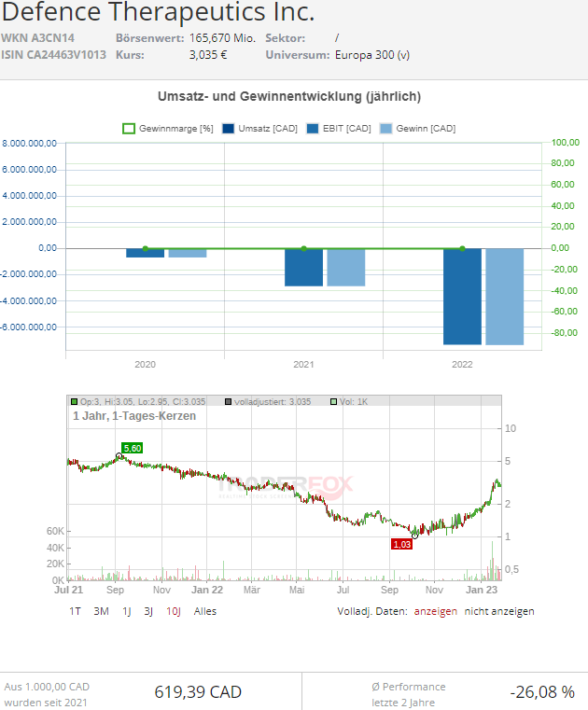This screenshot has height=710, width=588.
Task: Click the Jul 21 axis label
Action: (x=68, y=590)
